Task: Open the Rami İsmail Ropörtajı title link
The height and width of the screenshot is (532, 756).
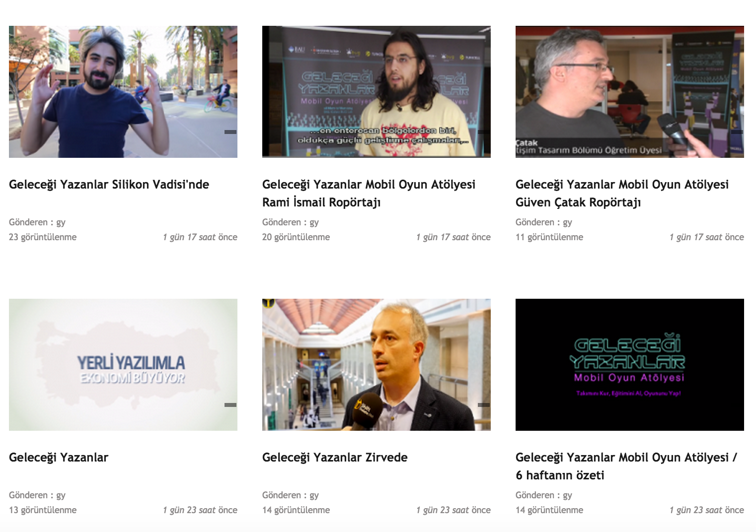Action: 369,194
